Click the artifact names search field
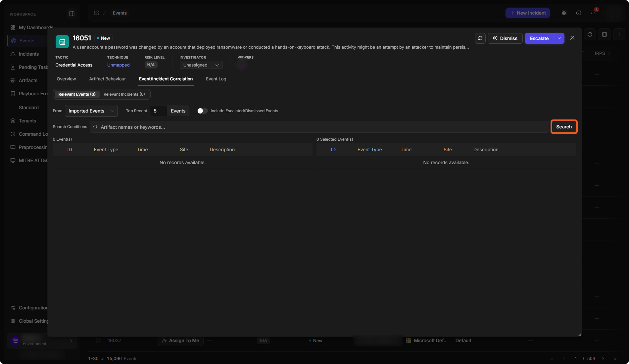This screenshot has width=629, height=364. click(x=319, y=127)
